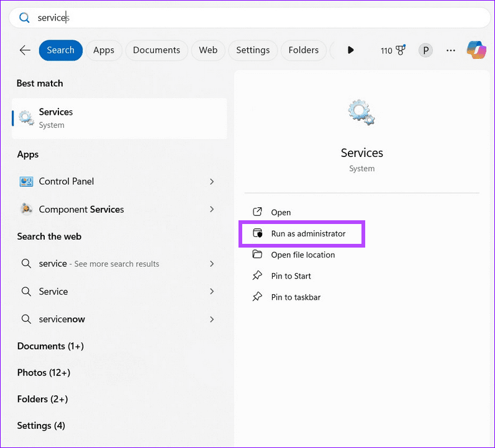Open Folders (2+) results
This screenshot has height=448, width=495.
point(43,399)
